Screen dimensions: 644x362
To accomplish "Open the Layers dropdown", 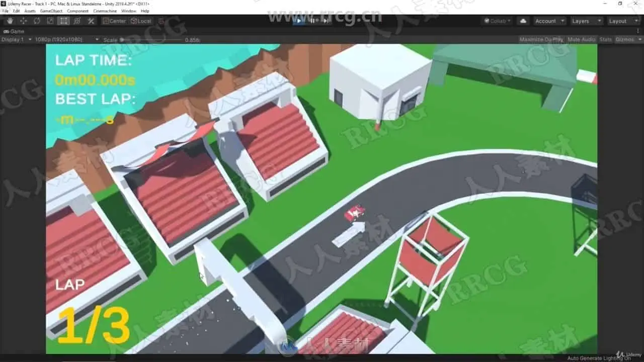I will [x=586, y=21].
